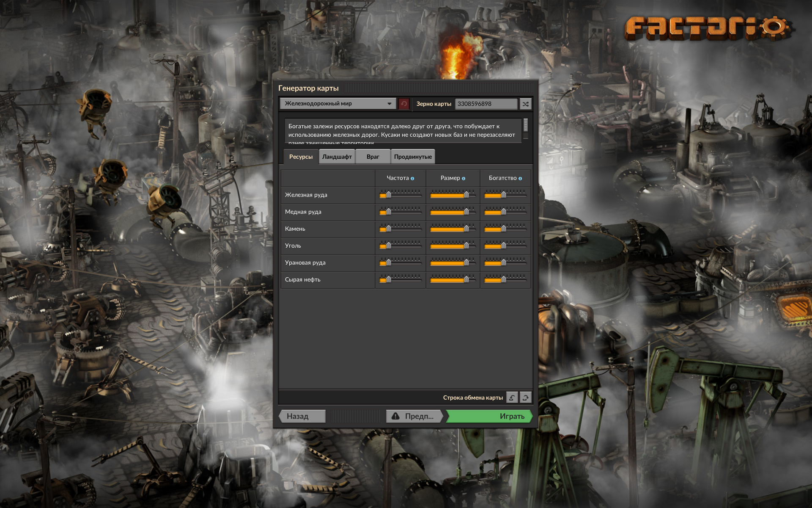
Task: Click the Назад button
Action: [302, 416]
